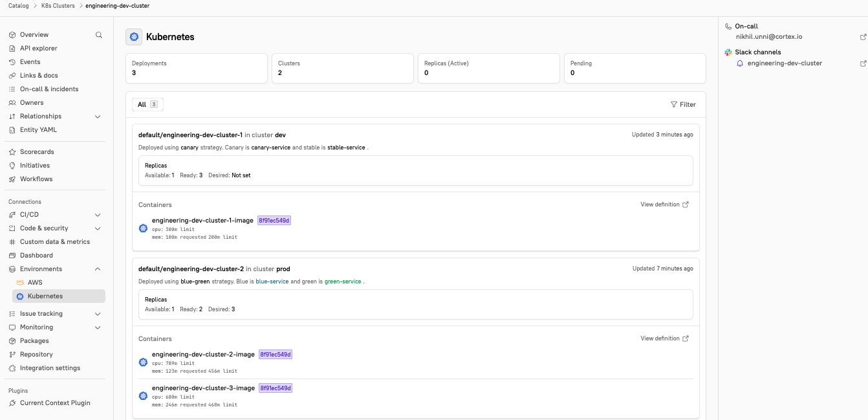Open external link icon for Slack channel
Screen dimensions: 868x420
(863, 63)
